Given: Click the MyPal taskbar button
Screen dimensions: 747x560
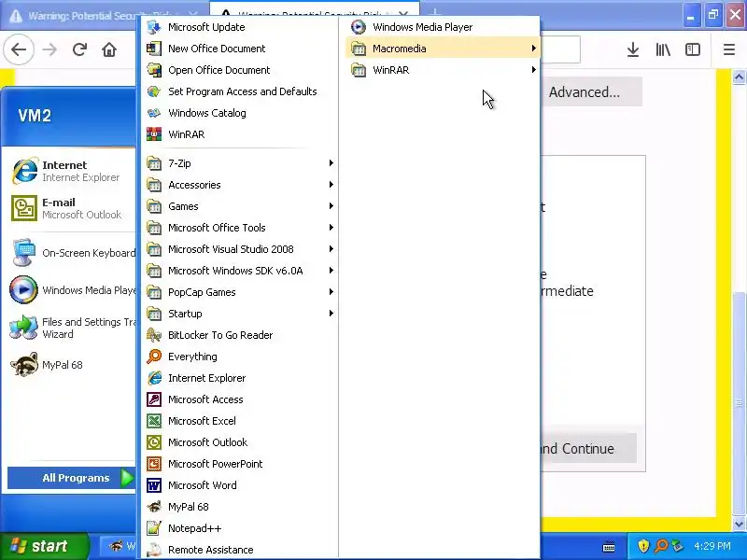Looking at the screenshot, I should [x=120, y=546].
